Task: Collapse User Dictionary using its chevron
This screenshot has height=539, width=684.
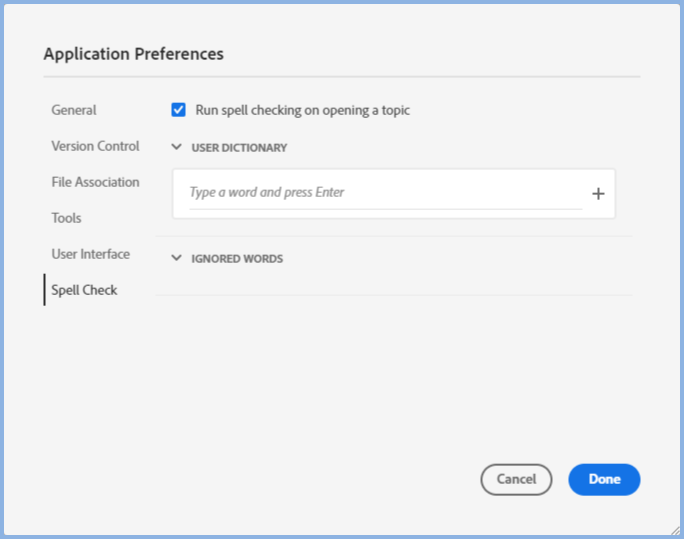Action: (177, 148)
